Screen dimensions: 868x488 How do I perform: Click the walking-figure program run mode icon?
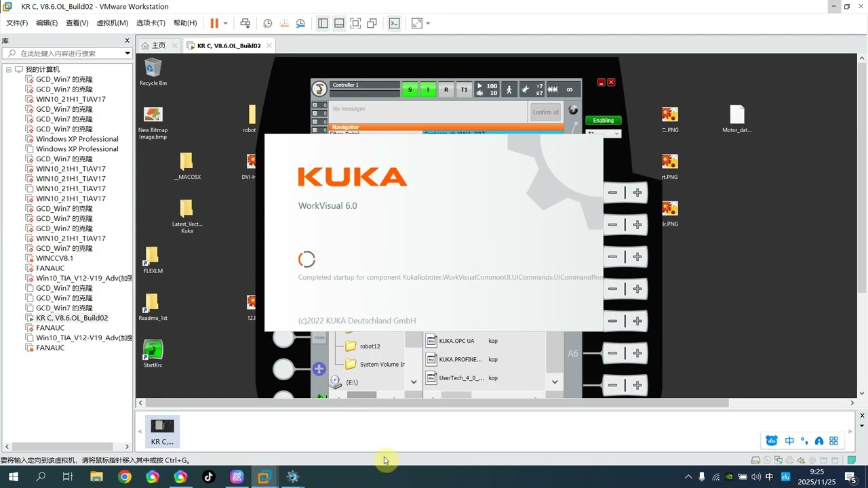pos(509,89)
